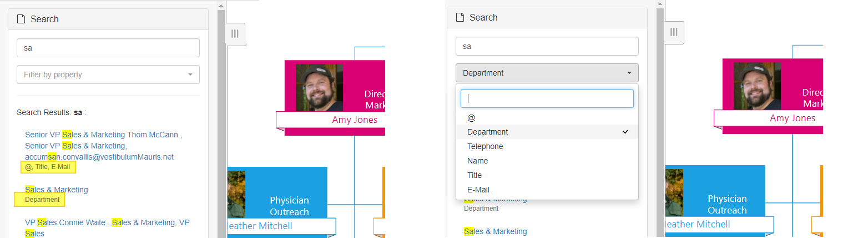This screenshot has width=868, height=238.
Task: Click the document icon beside right Search header
Action: pos(460,17)
